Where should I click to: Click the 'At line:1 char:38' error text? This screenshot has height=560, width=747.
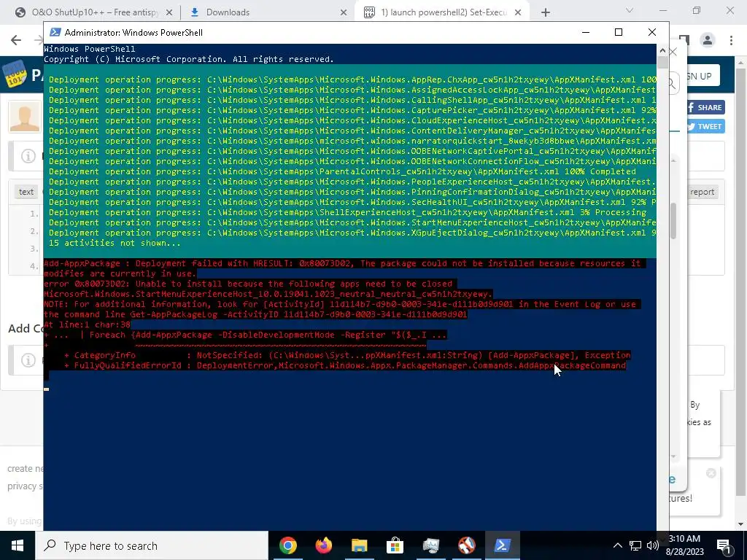pos(88,324)
